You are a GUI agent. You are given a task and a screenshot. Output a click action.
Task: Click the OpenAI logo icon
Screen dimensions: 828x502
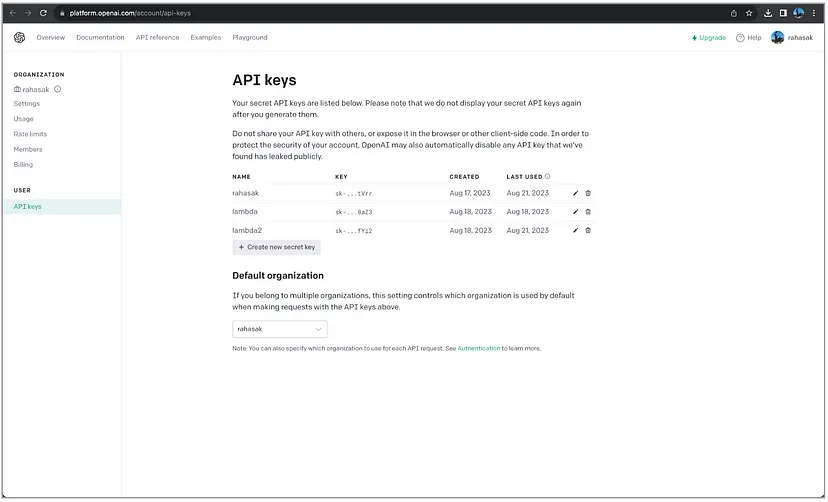click(x=20, y=37)
